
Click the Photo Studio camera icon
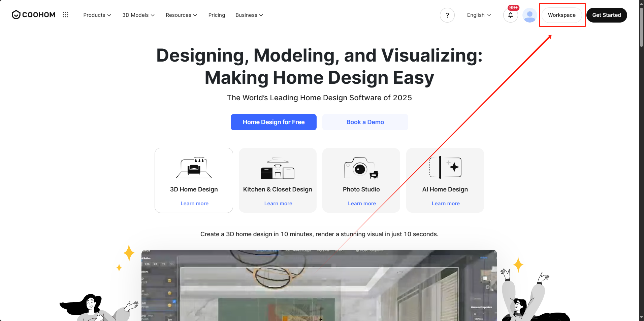click(361, 168)
